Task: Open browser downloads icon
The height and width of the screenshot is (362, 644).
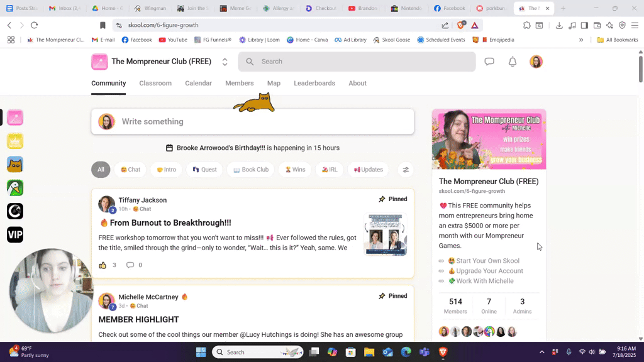Action: (x=559, y=25)
